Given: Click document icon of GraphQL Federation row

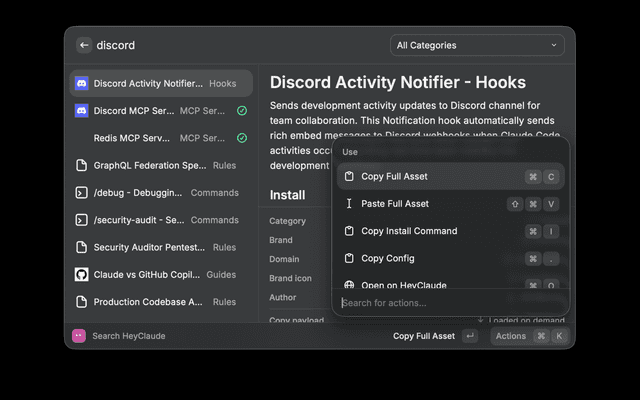Looking at the screenshot, I should click(x=82, y=165).
